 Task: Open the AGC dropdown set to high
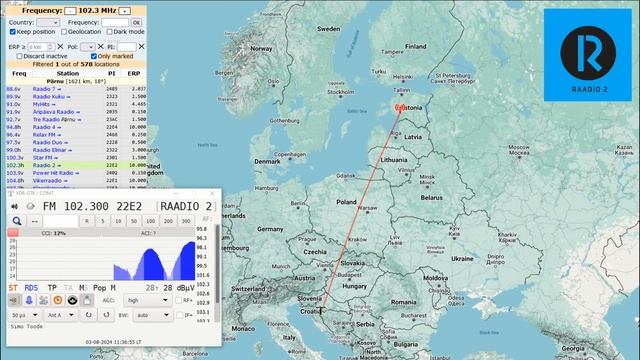tap(147, 300)
